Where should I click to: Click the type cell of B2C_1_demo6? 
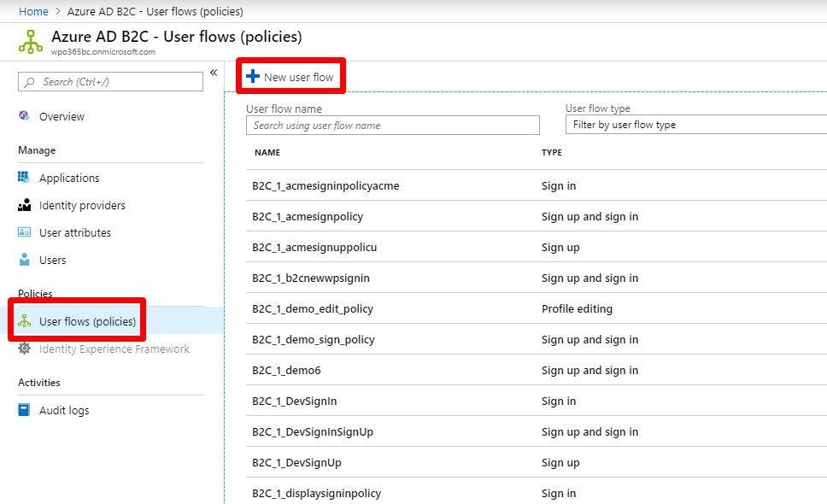coord(589,371)
